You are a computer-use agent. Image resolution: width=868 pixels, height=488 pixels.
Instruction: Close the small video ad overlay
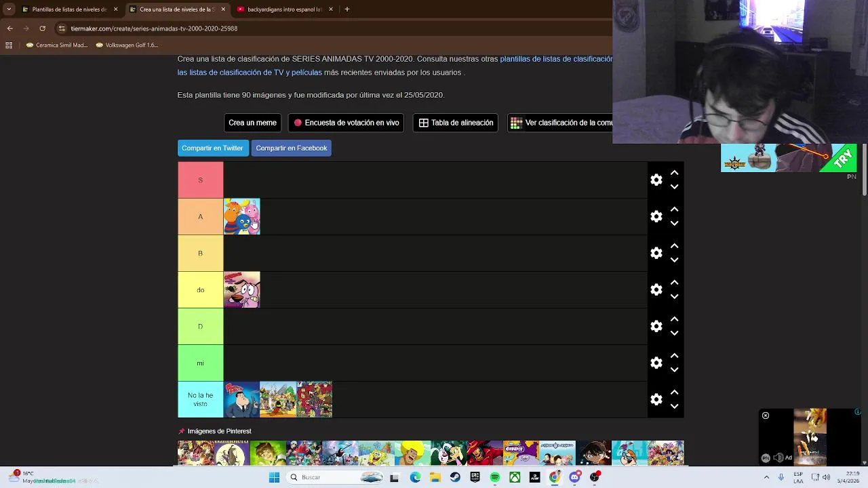click(766, 415)
